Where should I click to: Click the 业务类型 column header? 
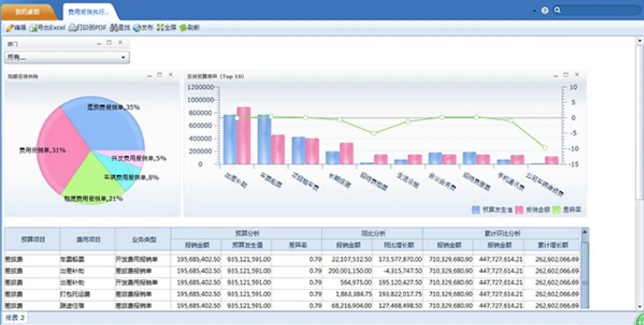coord(142,240)
